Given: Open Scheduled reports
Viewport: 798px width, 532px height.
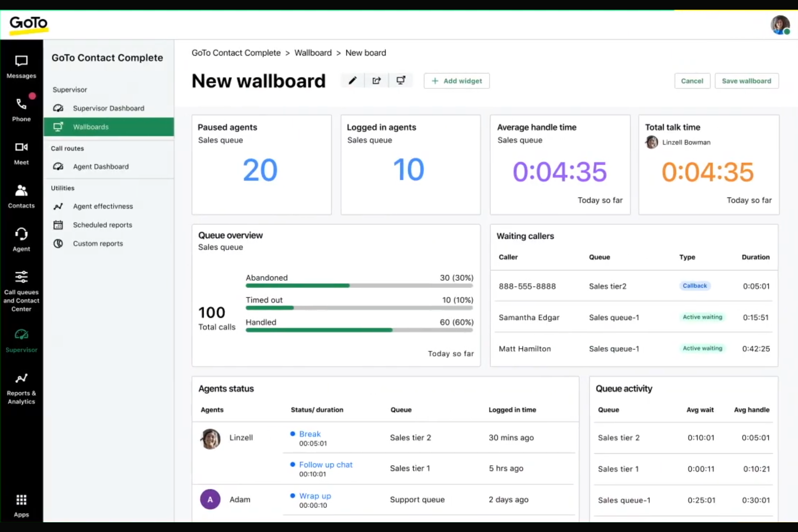Looking at the screenshot, I should (x=109, y=225).
